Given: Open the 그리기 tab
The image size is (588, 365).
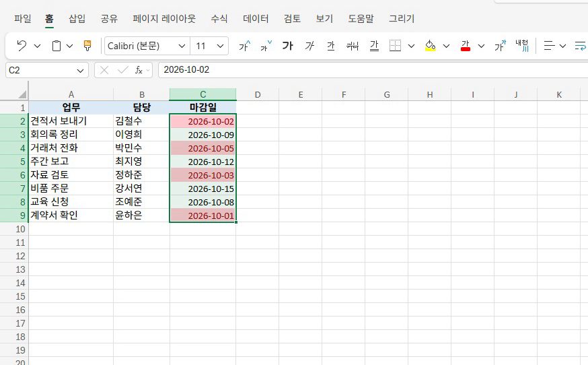Looking at the screenshot, I should pyautogui.click(x=401, y=18).
